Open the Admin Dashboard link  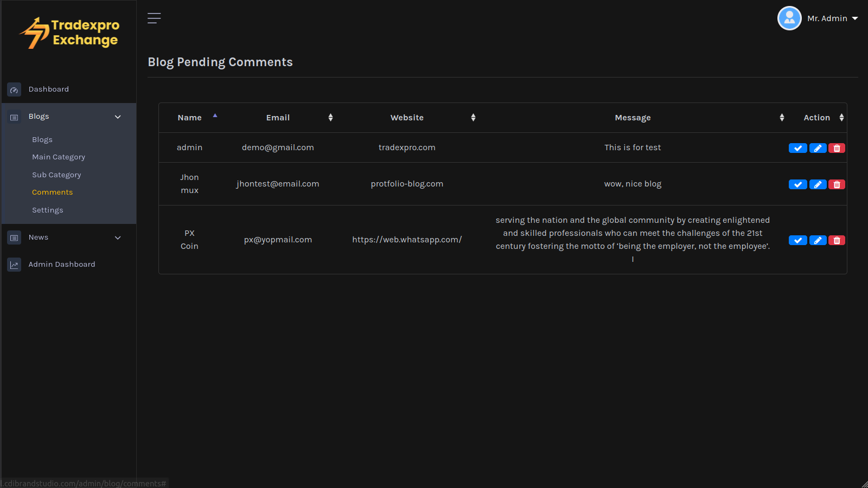point(62,265)
